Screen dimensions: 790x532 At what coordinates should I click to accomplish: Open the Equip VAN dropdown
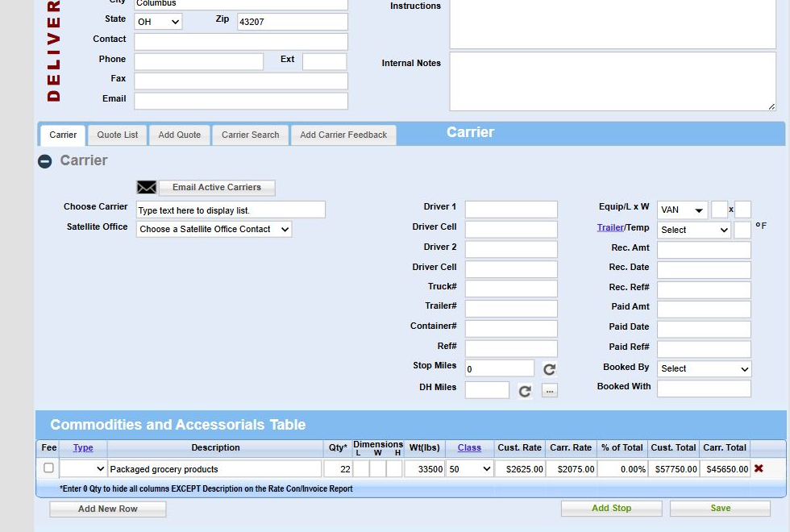682,210
